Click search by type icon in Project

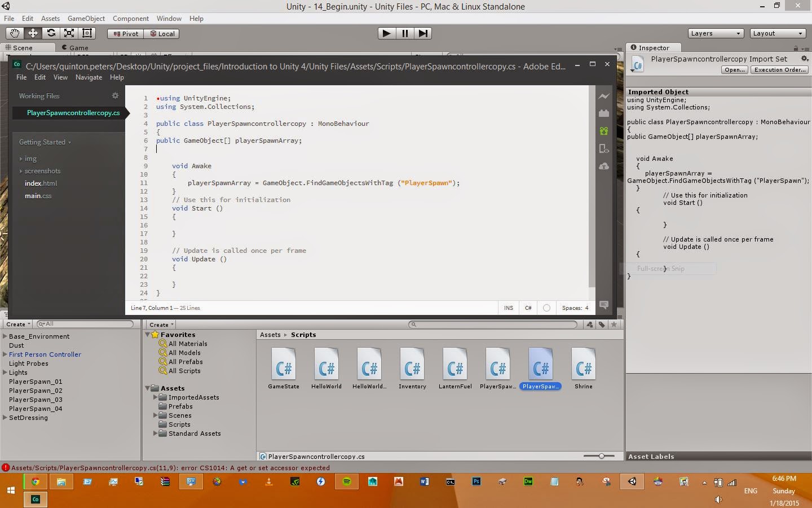[590, 325]
